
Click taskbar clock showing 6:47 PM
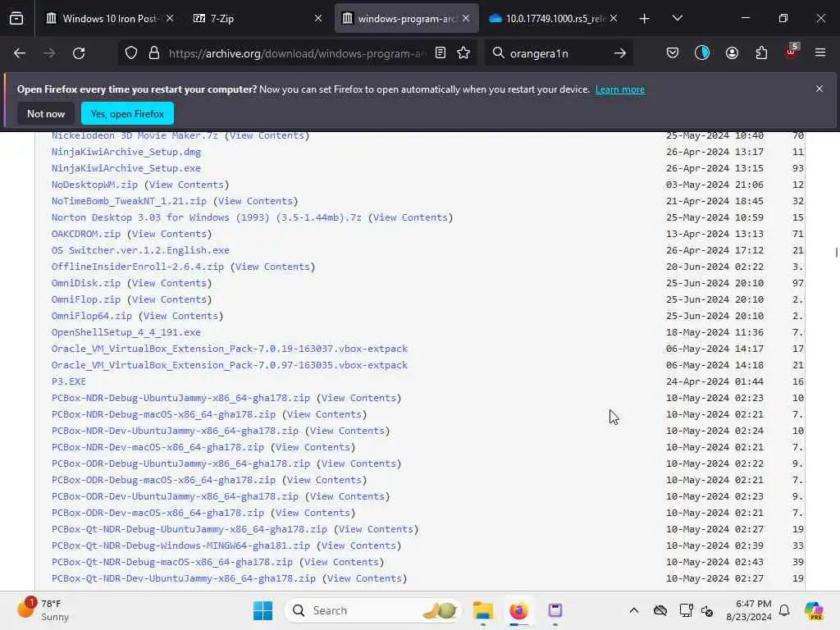click(749, 610)
